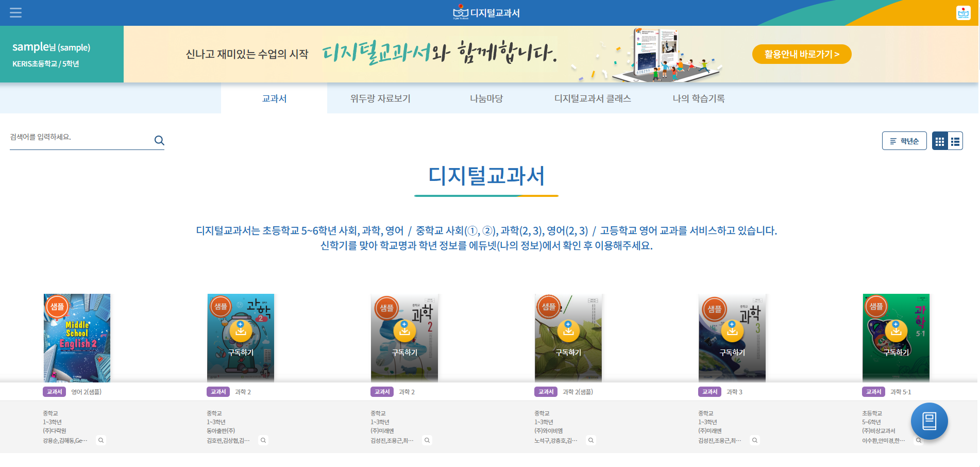Switch to list view layout
The height and width of the screenshot is (467, 980).
(x=955, y=141)
